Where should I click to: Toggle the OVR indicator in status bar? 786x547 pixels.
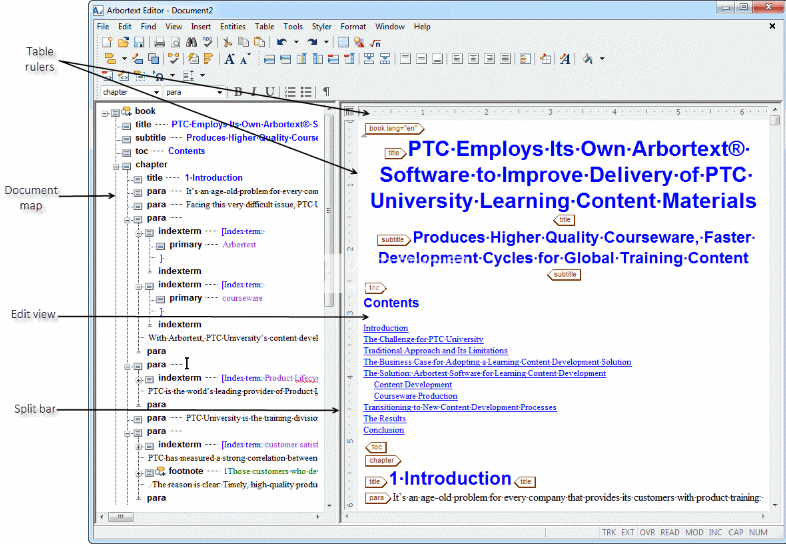pos(647,532)
